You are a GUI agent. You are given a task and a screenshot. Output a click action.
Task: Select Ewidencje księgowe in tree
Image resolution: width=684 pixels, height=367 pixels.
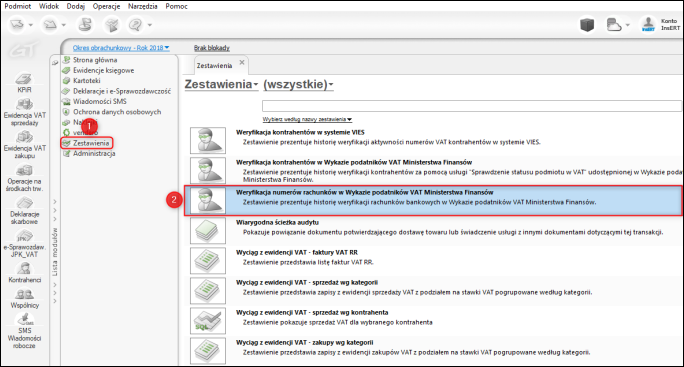pyautogui.click(x=103, y=70)
